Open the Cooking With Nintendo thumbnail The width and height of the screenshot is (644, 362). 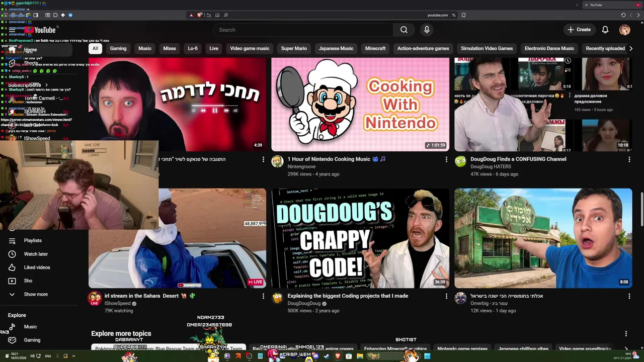360,104
